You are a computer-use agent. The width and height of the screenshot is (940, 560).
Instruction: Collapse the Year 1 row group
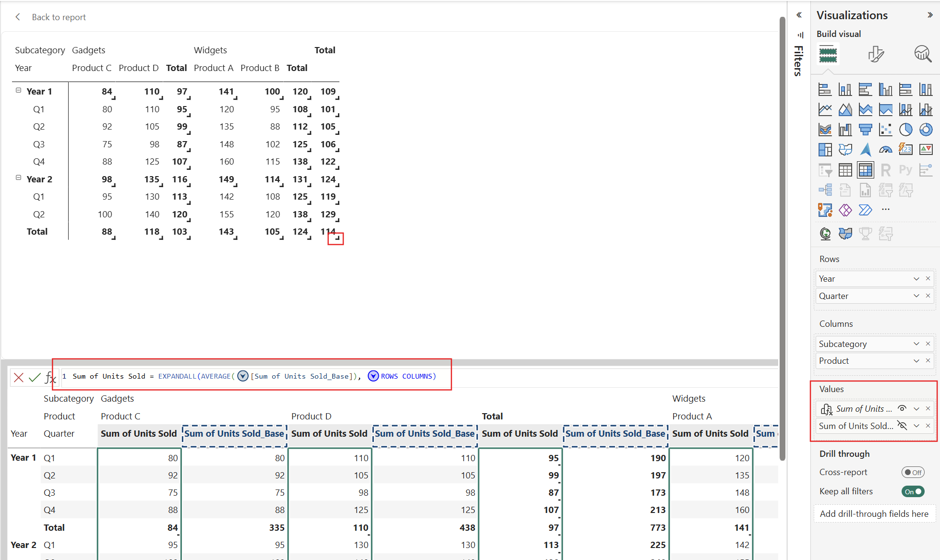coord(18,90)
